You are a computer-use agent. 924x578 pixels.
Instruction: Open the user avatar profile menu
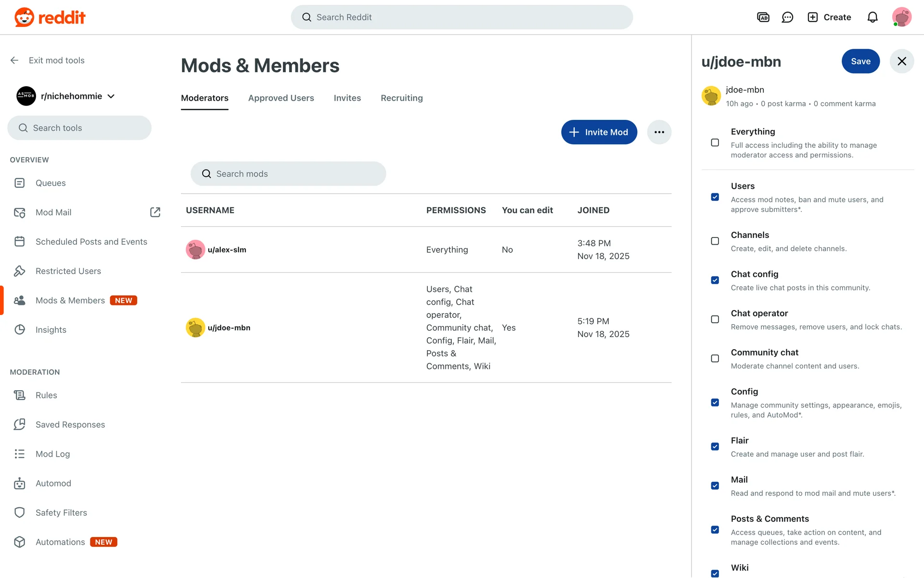tap(901, 17)
